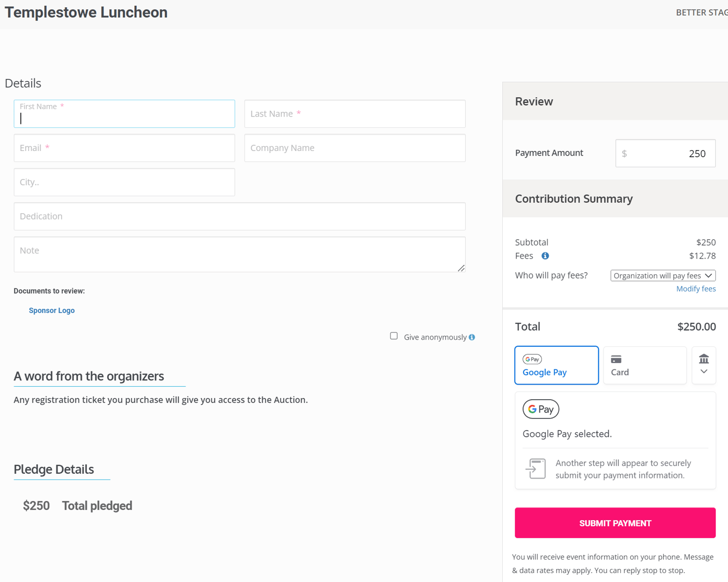Screen dimensions: 728x582
Task: Expand the chevron under the bank icon
Action: 704,373
